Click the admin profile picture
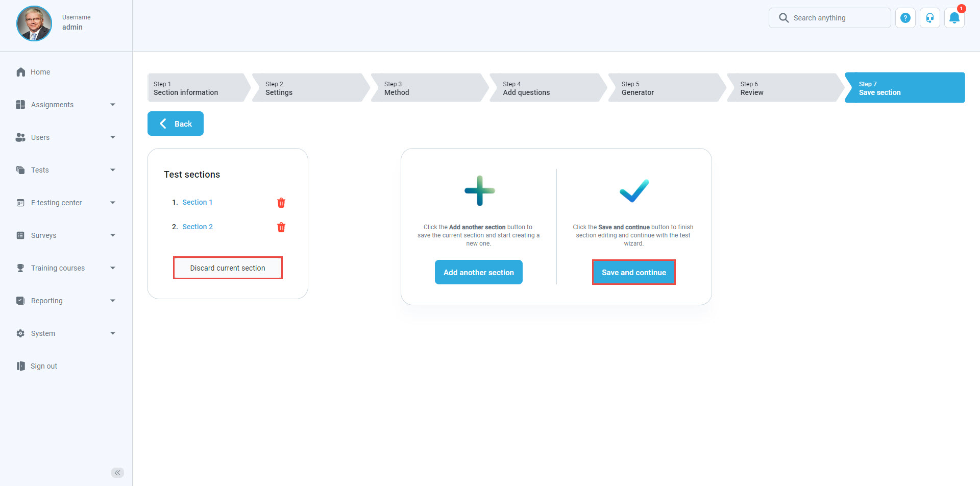The width and height of the screenshot is (980, 486). pyautogui.click(x=34, y=23)
